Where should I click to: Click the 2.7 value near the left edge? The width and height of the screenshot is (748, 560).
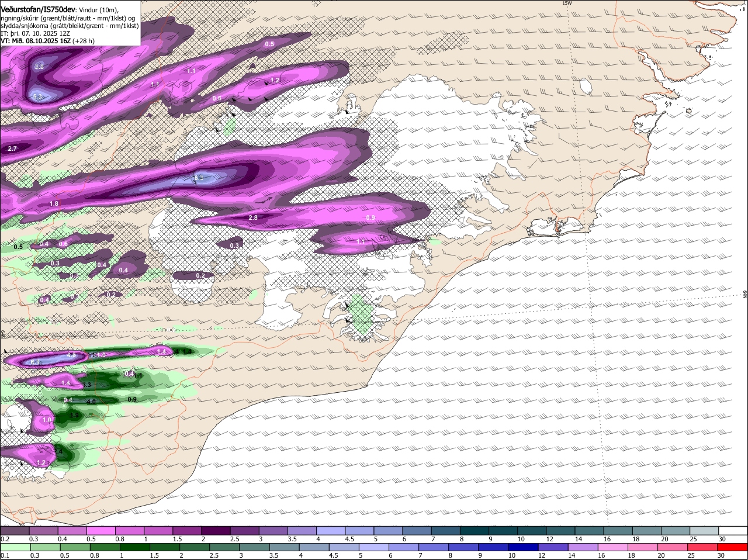tap(13, 149)
